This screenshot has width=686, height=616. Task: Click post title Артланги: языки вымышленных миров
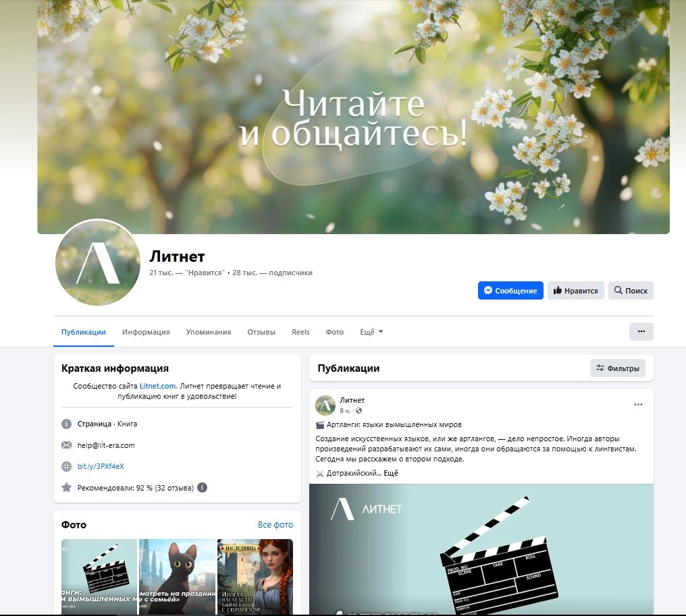pos(394,424)
